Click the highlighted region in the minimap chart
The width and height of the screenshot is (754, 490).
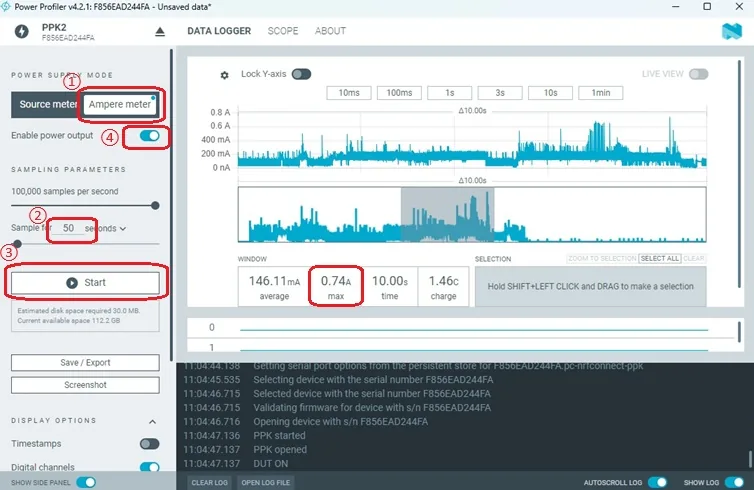point(447,214)
